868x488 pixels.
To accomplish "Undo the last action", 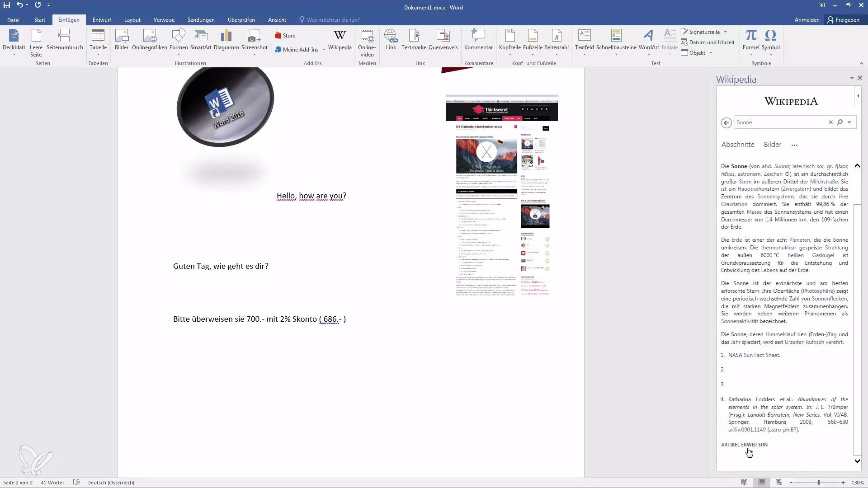I will pos(19,5).
